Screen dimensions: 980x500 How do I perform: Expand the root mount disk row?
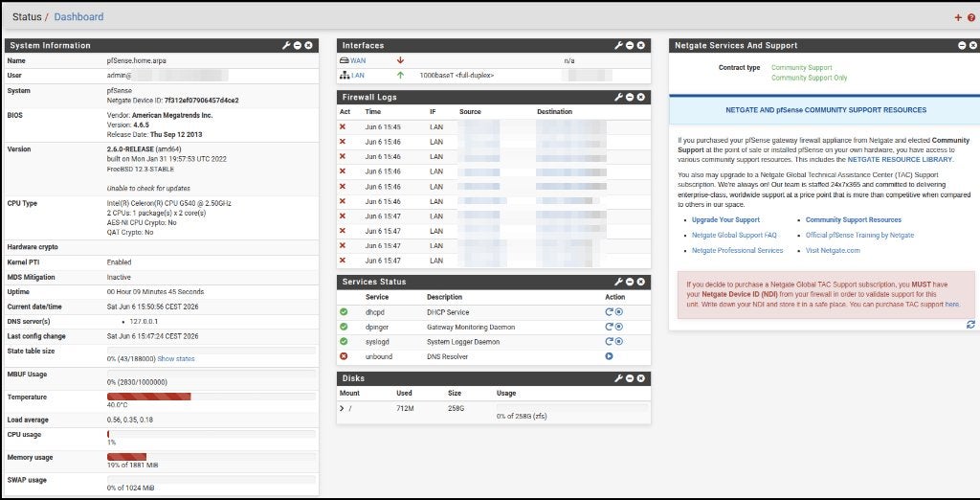click(x=342, y=409)
